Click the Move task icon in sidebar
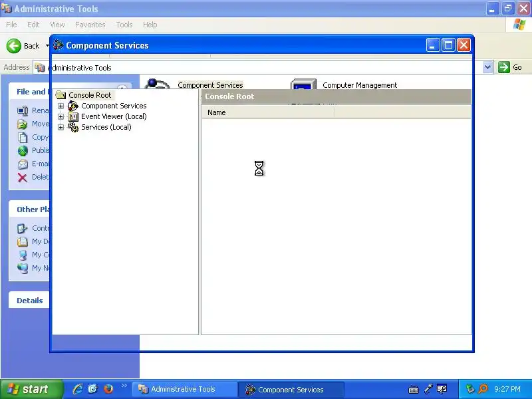The height and width of the screenshot is (399, 532). point(23,124)
